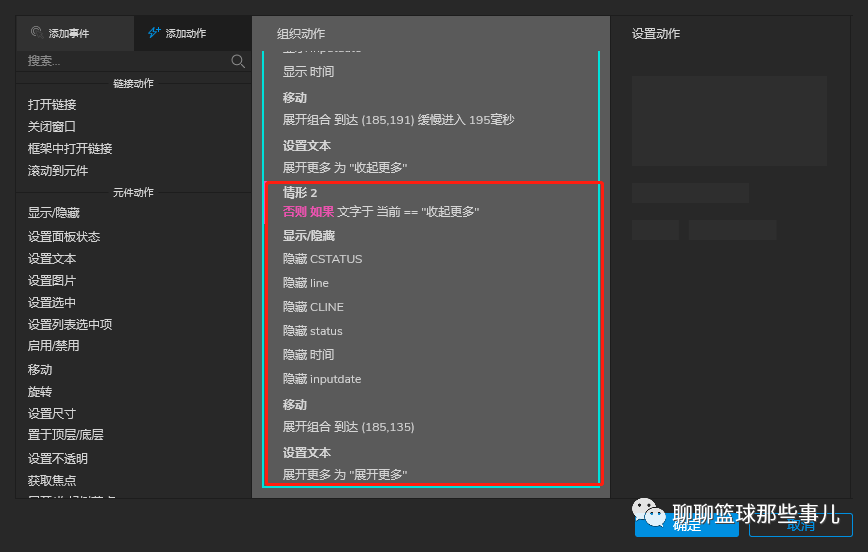Select the 设置图片 action

(x=52, y=281)
